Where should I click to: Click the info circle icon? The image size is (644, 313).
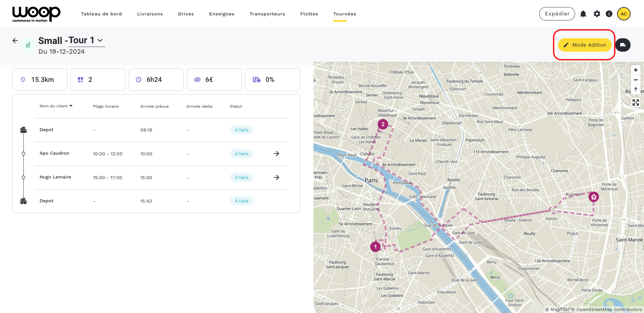609,14
